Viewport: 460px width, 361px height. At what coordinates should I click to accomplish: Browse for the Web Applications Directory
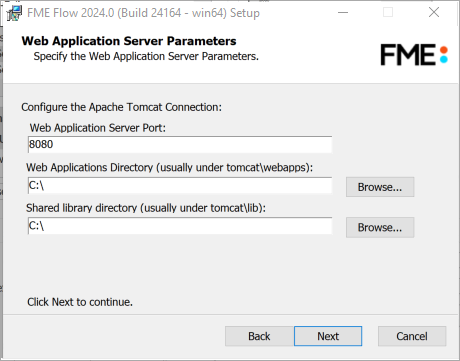coord(380,187)
